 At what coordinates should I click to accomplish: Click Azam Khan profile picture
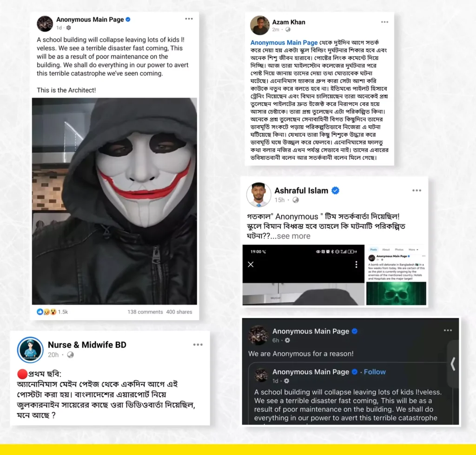(x=259, y=25)
